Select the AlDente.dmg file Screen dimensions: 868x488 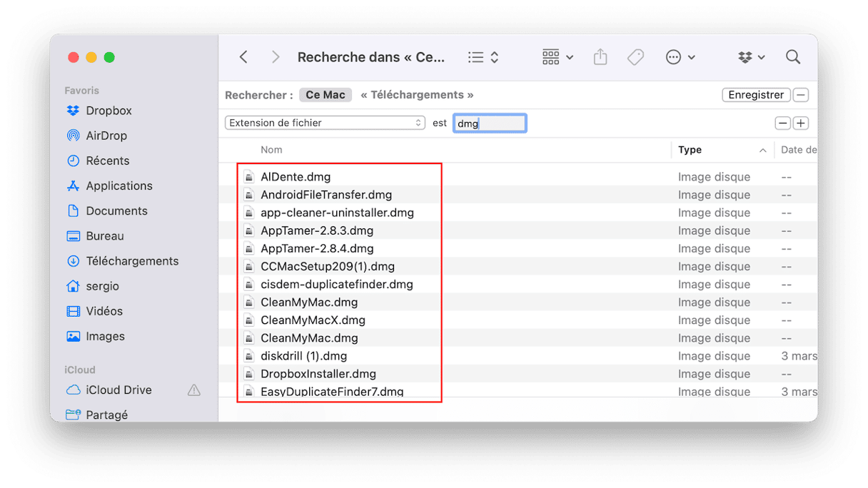(x=296, y=177)
